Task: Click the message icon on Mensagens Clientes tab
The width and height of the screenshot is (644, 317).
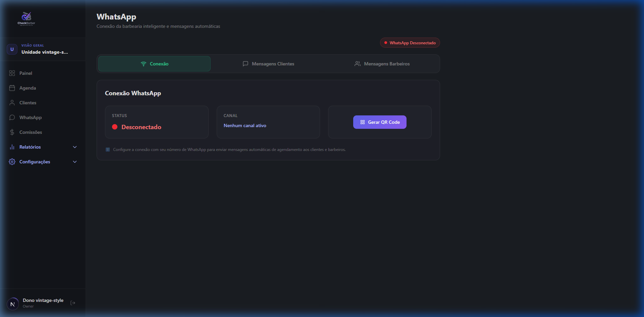Action: click(246, 64)
